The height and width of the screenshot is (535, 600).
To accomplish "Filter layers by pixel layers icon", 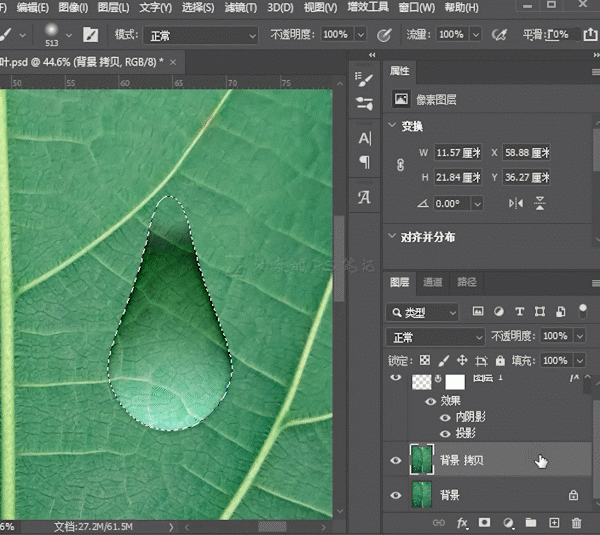I will (478, 312).
